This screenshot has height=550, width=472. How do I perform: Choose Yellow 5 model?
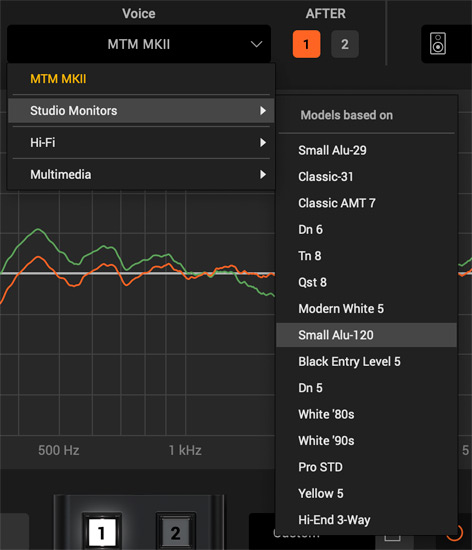pos(366,494)
